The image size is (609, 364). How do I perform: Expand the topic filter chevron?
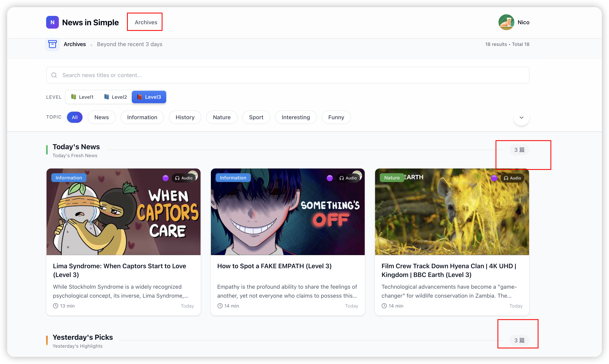tap(521, 117)
